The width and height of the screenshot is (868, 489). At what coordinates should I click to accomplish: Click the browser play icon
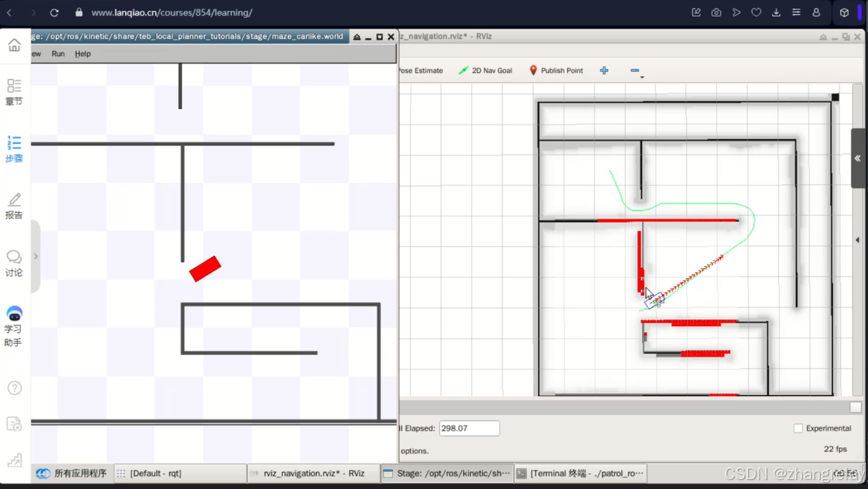(x=736, y=12)
